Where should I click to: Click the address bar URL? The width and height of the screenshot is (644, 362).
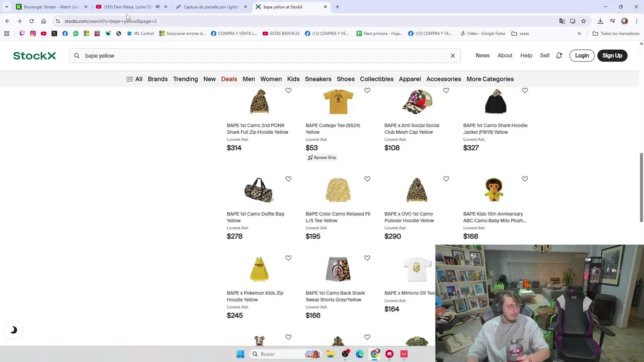111,21
